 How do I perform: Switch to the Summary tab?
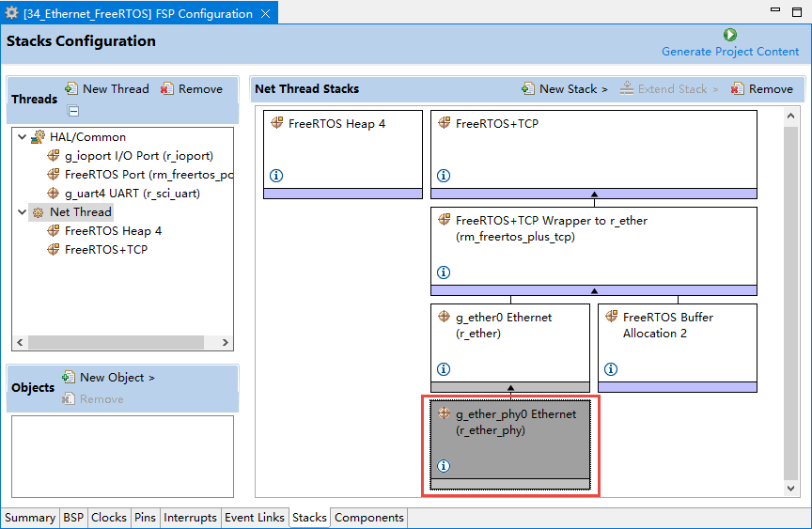point(30,518)
